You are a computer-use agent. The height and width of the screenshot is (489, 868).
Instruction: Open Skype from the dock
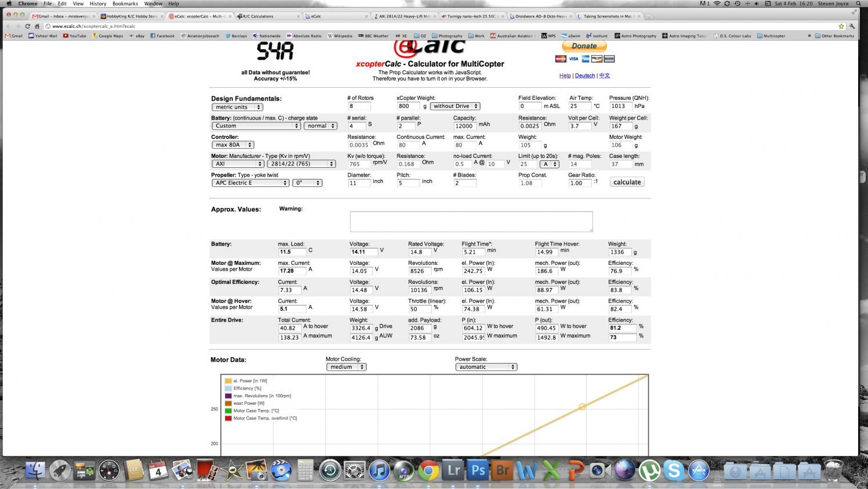point(674,470)
